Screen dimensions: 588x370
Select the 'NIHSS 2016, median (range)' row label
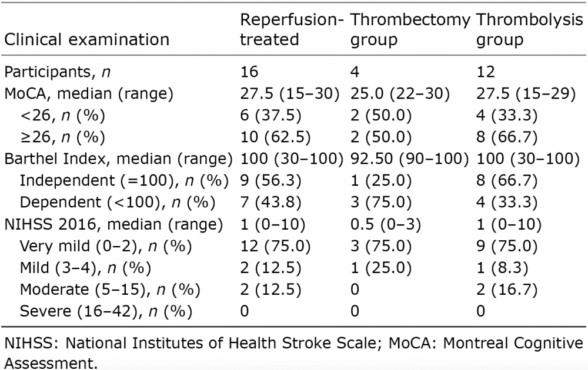[x=113, y=224]
